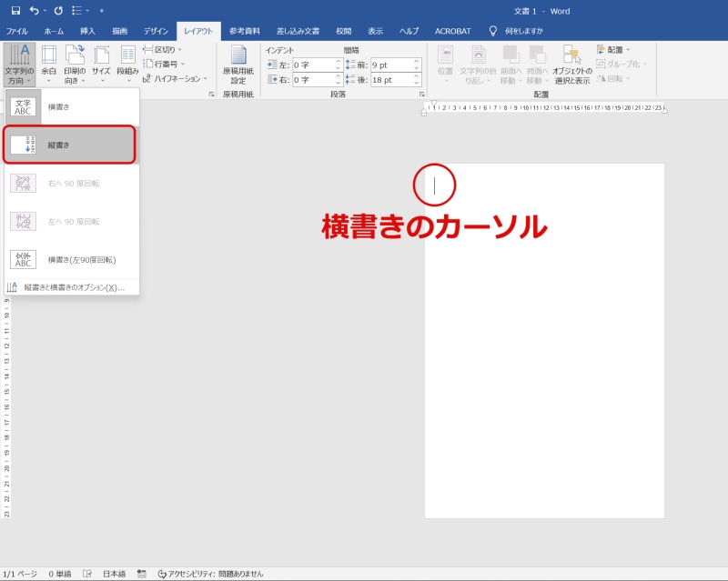This screenshot has height=581, width=728.
Task: Click the right indent 右 input field
Action: pyautogui.click(x=313, y=80)
